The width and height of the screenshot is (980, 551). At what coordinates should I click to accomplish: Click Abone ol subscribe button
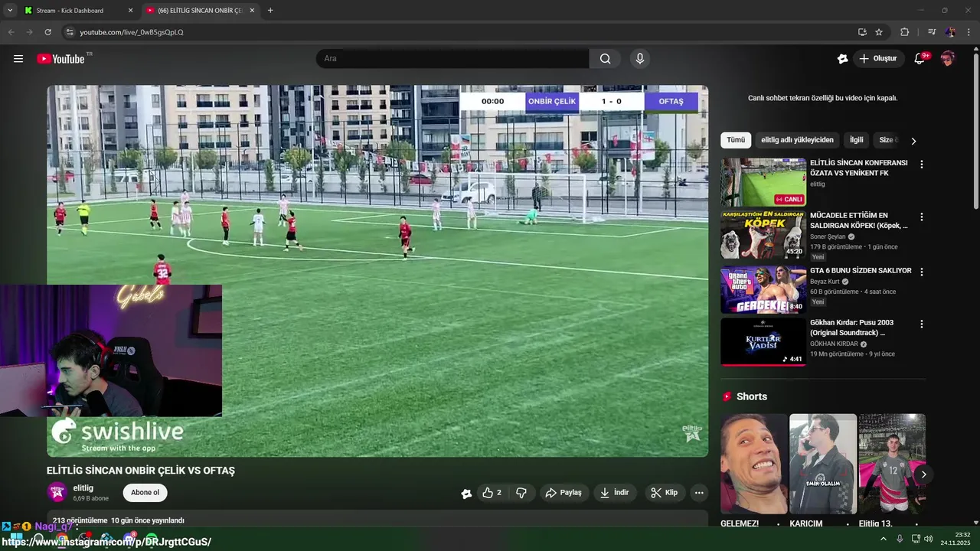(145, 493)
